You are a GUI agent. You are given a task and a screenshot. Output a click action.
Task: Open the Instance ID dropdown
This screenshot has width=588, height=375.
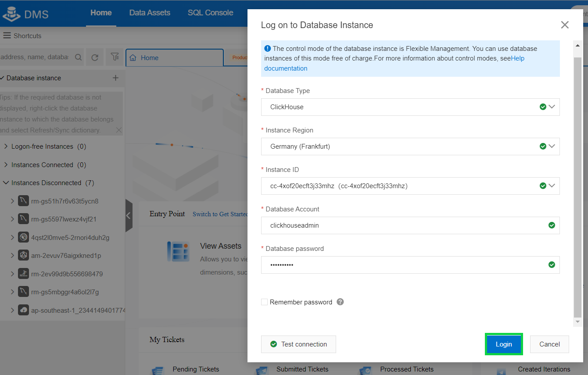[410, 186]
